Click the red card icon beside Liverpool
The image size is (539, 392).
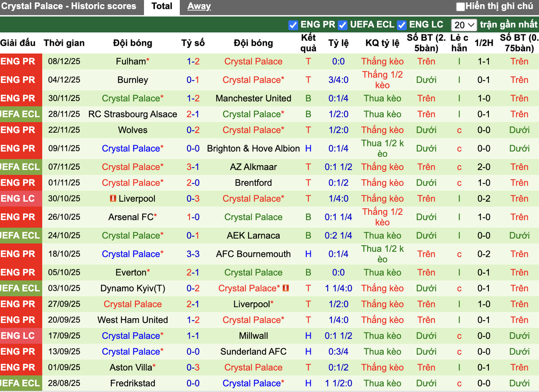[113, 199]
